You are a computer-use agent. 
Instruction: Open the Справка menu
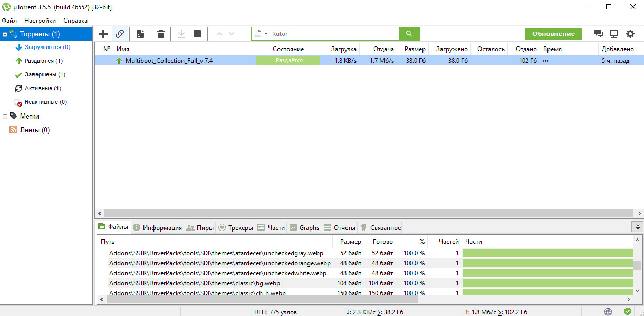[75, 21]
